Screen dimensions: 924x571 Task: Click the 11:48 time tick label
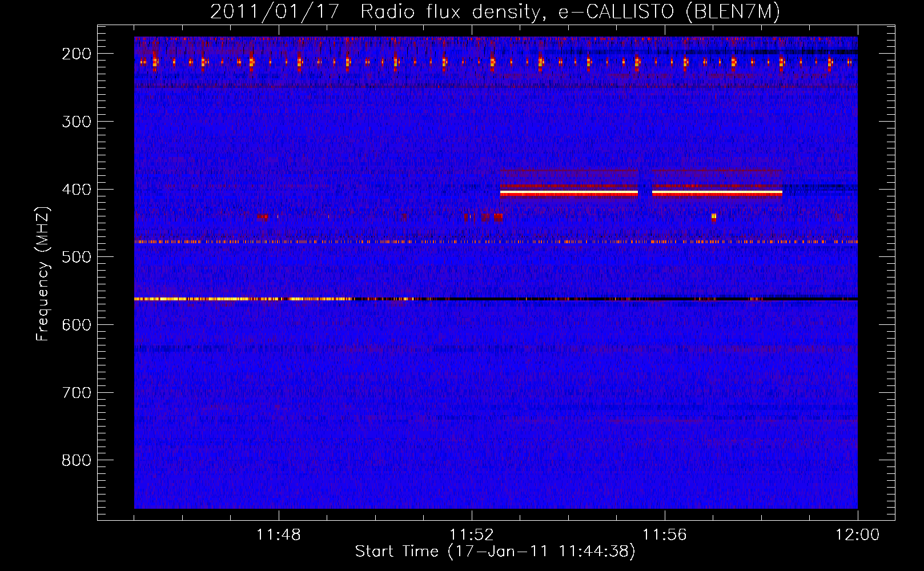point(279,535)
